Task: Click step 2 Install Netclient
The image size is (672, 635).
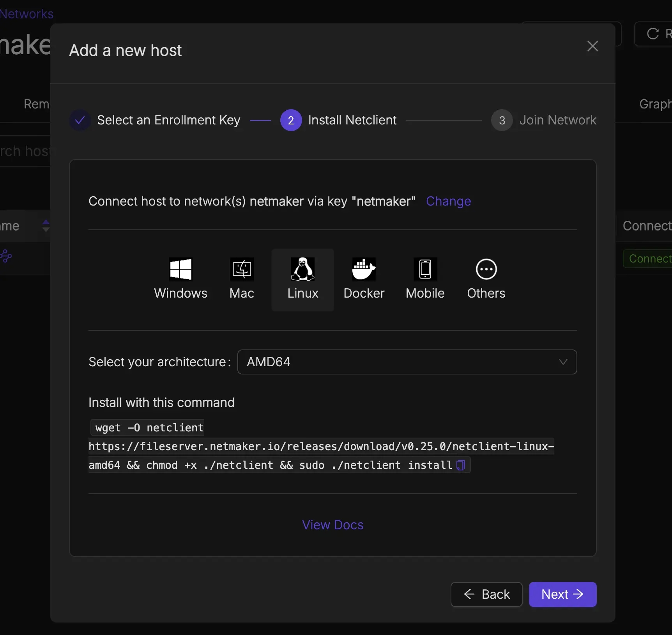Action: (352, 120)
